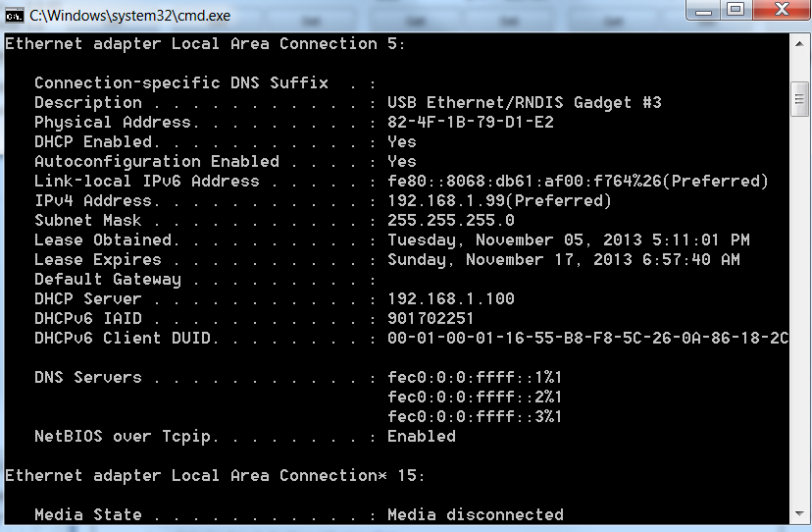Click the scroll up arrow
The height and width of the screenshot is (532, 812).
799,44
